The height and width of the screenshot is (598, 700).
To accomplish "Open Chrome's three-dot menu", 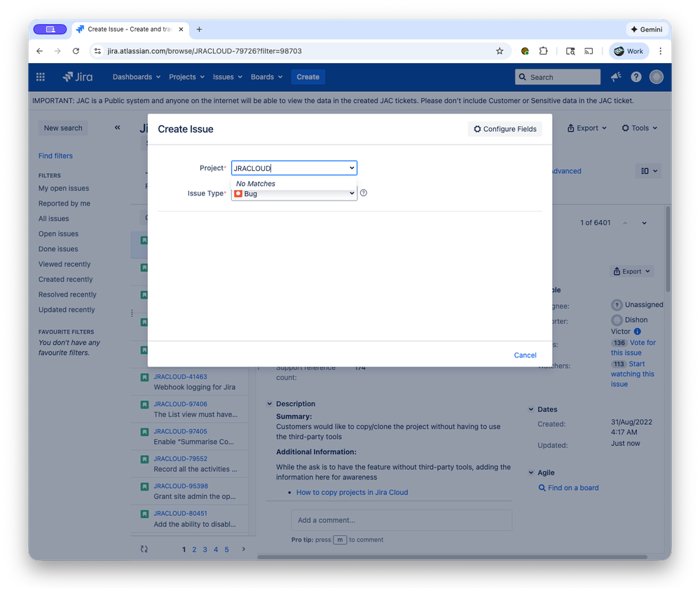I will pos(660,51).
